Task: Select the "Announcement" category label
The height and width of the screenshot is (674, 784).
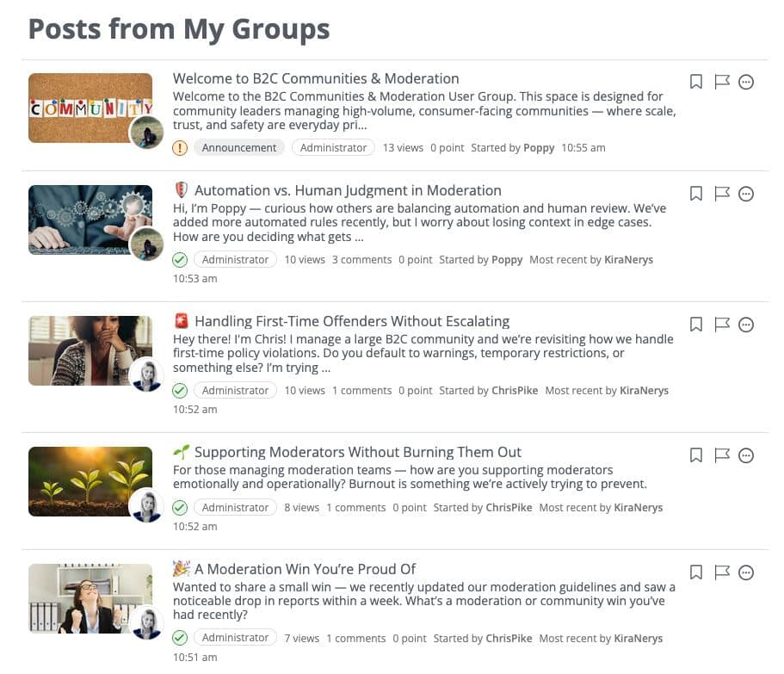Action: 239,147
